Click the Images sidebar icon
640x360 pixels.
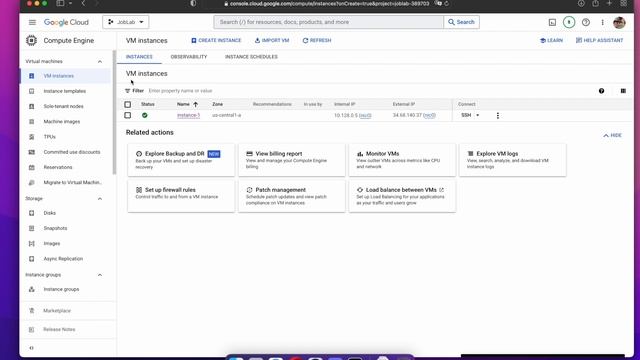pos(31,243)
